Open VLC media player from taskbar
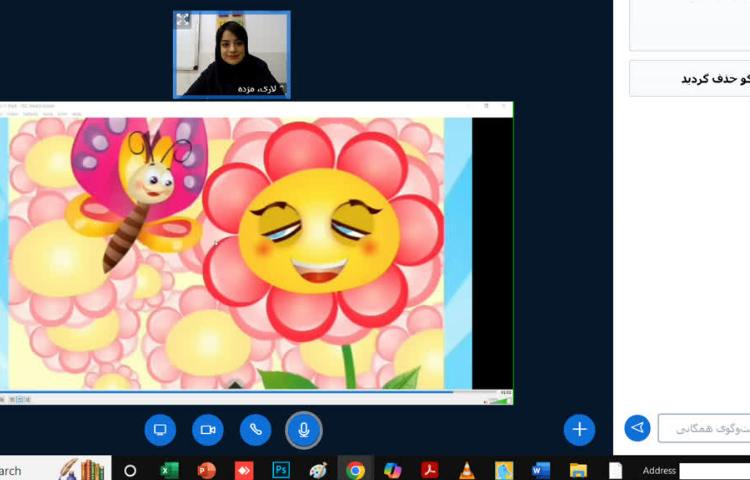This screenshot has width=750, height=480. [467, 470]
